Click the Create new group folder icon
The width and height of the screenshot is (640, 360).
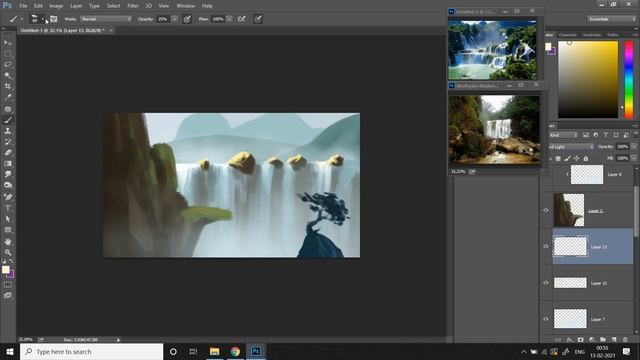tap(603, 340)
